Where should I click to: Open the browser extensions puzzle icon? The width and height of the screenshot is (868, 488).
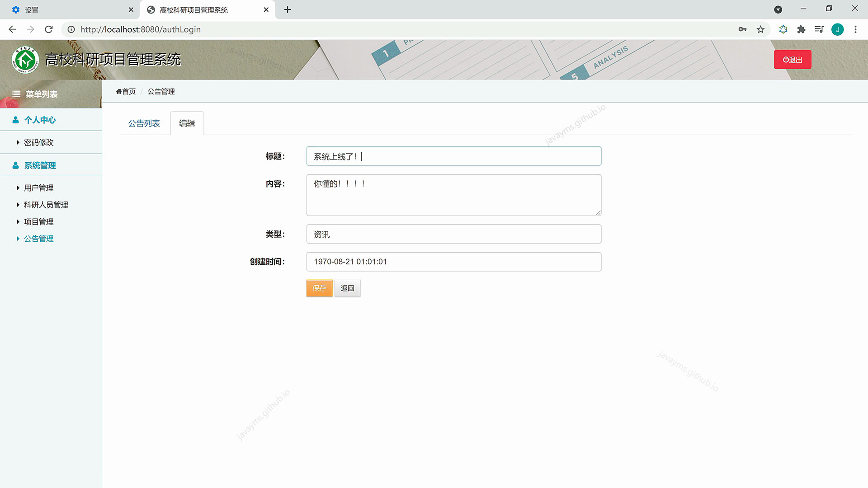801,29
